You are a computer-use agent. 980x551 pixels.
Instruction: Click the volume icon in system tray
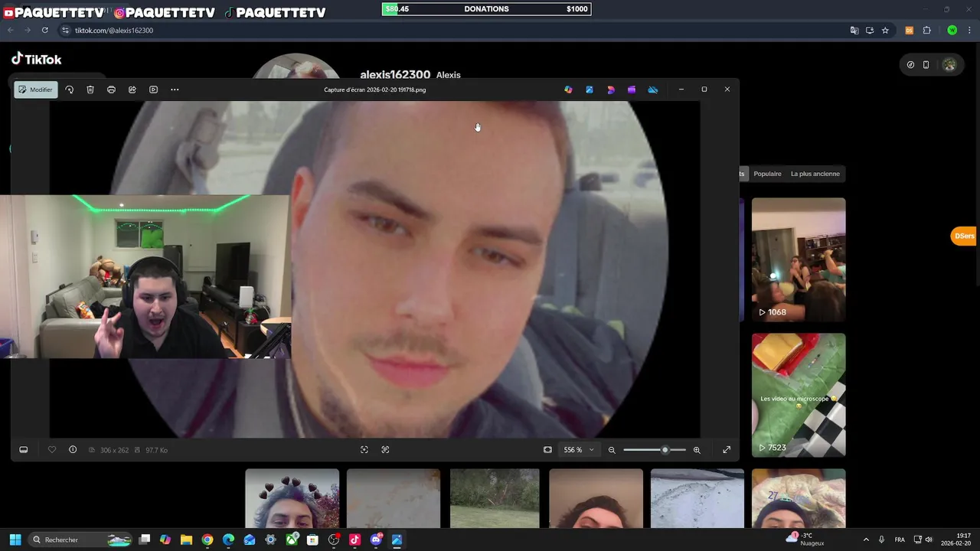tap(929, 540)
